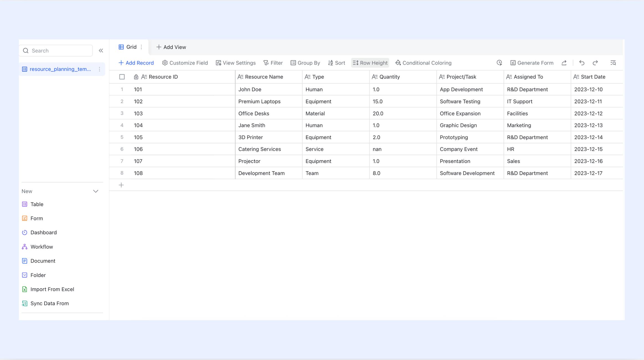Select cell with Resource ID 101

(x=183, y=89)
